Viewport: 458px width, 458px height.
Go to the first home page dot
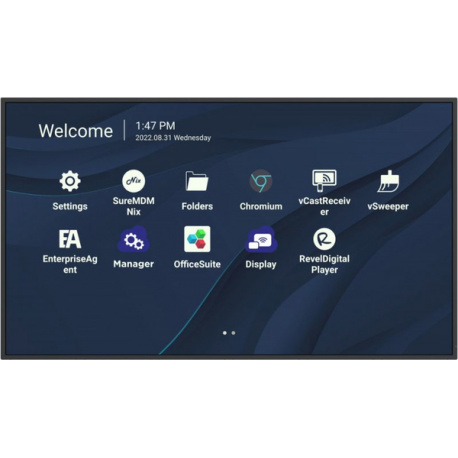click(225, 333)
